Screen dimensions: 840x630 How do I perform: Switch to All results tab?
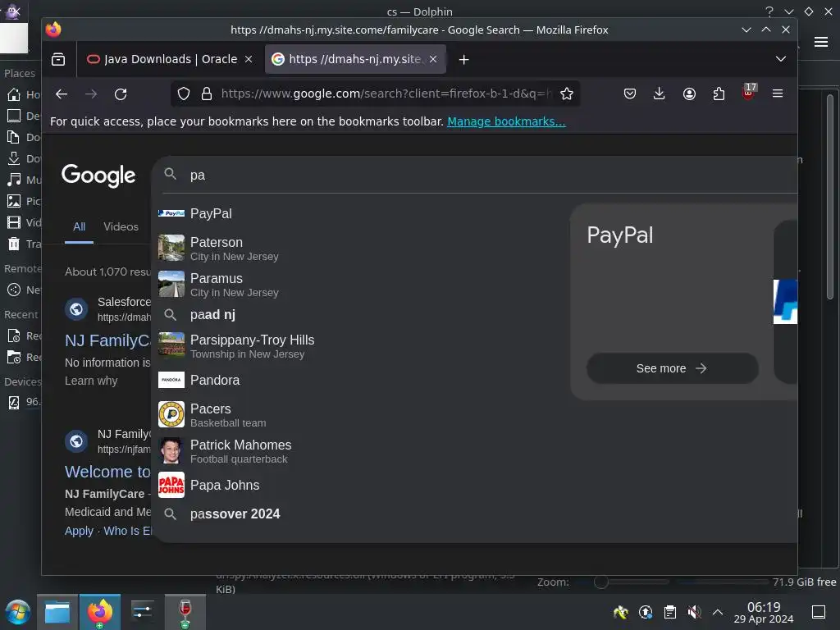pyautogui.click(x=80, y=226)
